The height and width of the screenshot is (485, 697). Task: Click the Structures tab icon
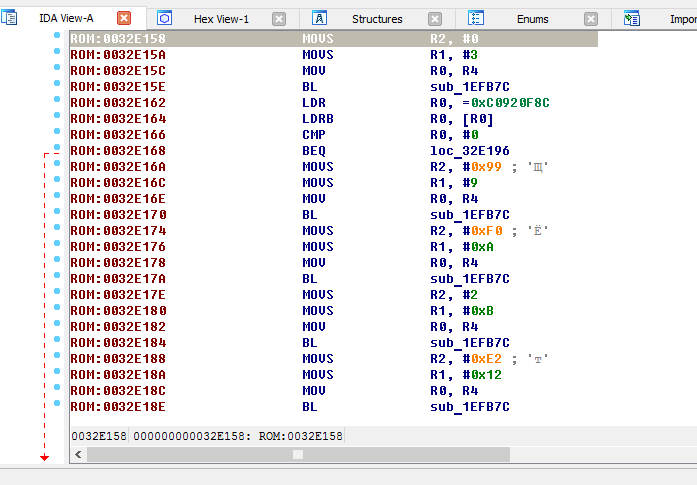[320, 18]
